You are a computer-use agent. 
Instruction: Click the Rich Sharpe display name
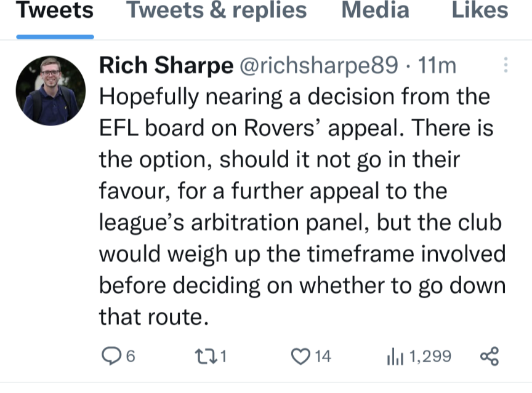tap(166, 65)
